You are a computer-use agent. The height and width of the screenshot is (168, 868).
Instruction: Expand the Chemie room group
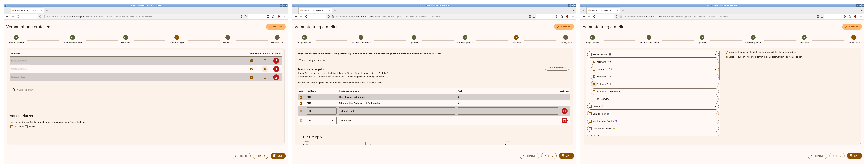click(715, 106)
